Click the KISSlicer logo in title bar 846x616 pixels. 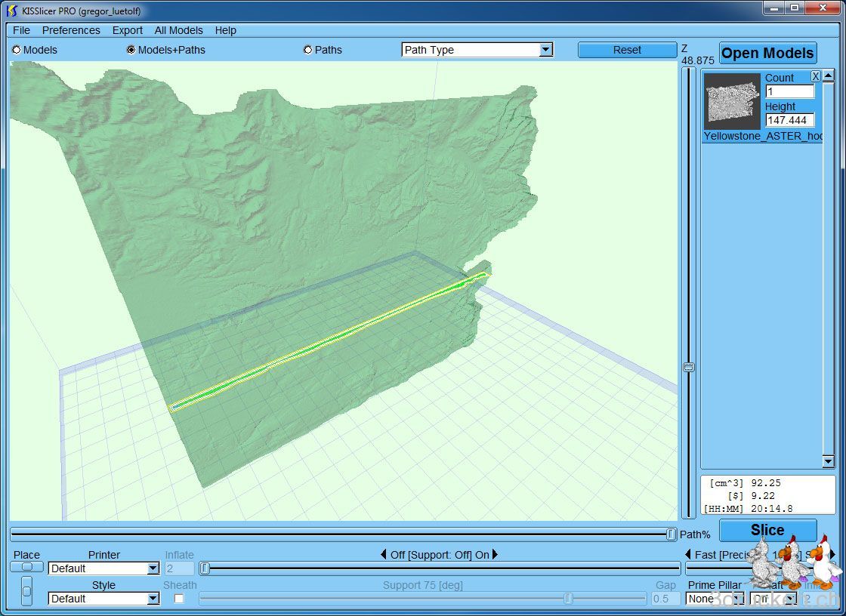11,11
